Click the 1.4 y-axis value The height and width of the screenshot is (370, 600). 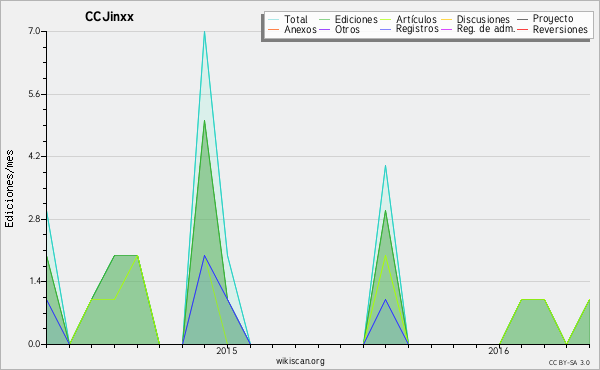34,282
